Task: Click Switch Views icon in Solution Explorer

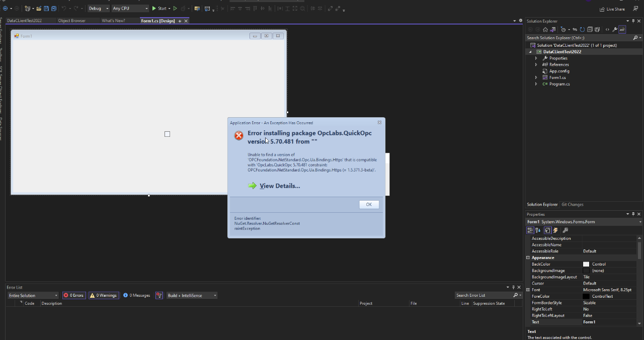Action: point(553,29)
